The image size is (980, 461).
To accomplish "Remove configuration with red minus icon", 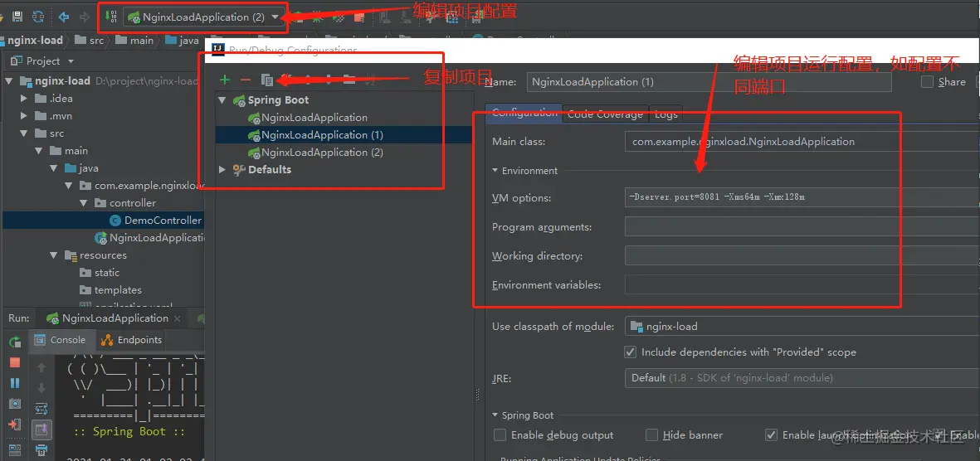I will click(x=246, y=80).
